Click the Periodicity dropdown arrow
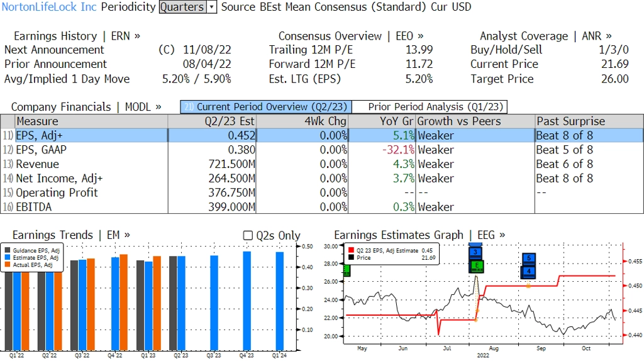Image resolution: width=644 pixels, height=361 pixels. 212,7
